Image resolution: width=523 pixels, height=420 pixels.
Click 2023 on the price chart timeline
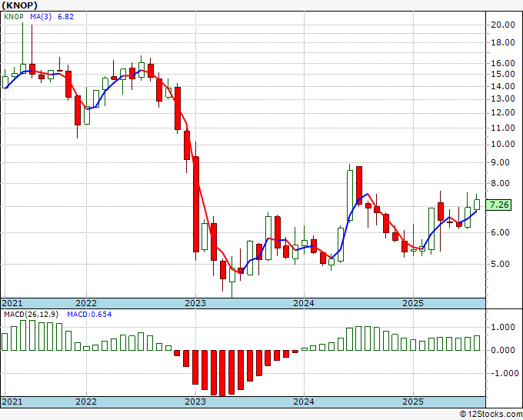click(195, 303)
